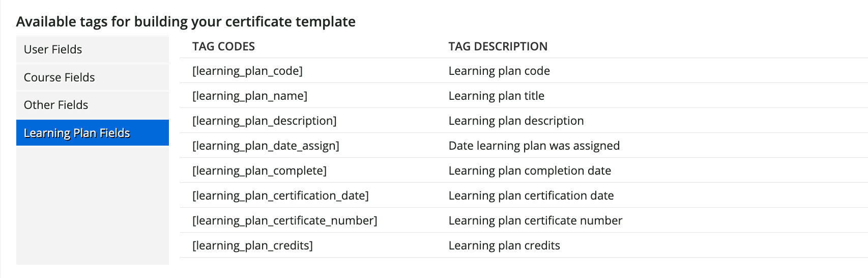Screen dimensions: 868x278
Task: Click the [learning_plan_complete] tag code
Action: [259, 171]
